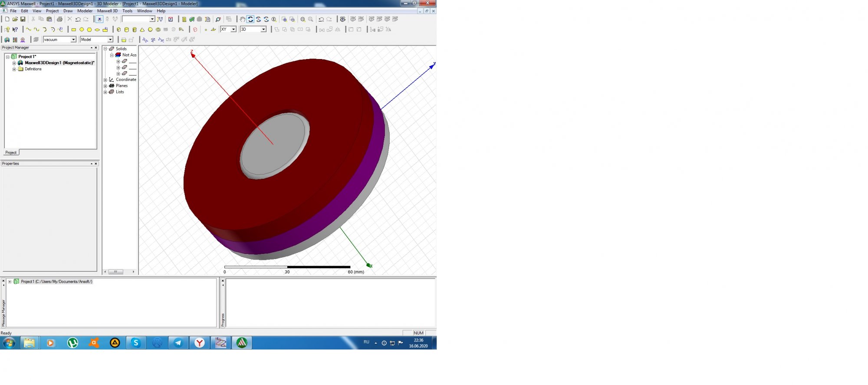Screen dimensions: 868x385
Task: Save the project with the floppy disk icon
Action: (x=23, y=19)
